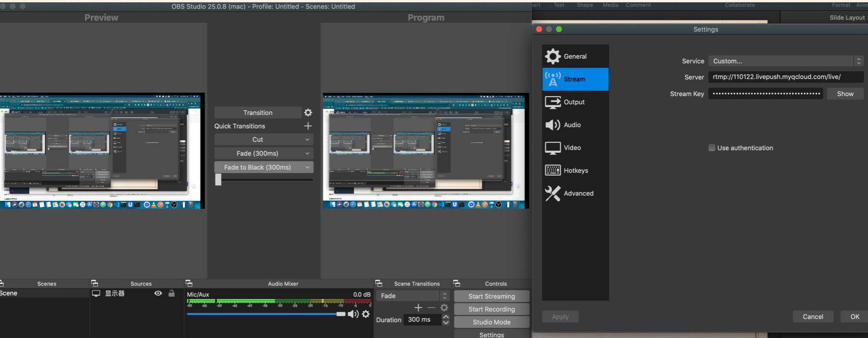Open Advanced settings section
This screenshot has width=868, height=338.
[575, 193]
